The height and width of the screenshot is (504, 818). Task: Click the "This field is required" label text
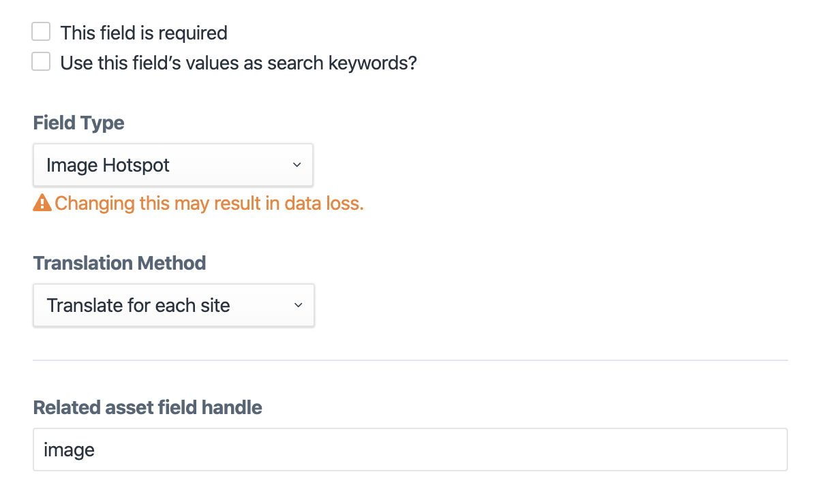pos(143,33)
